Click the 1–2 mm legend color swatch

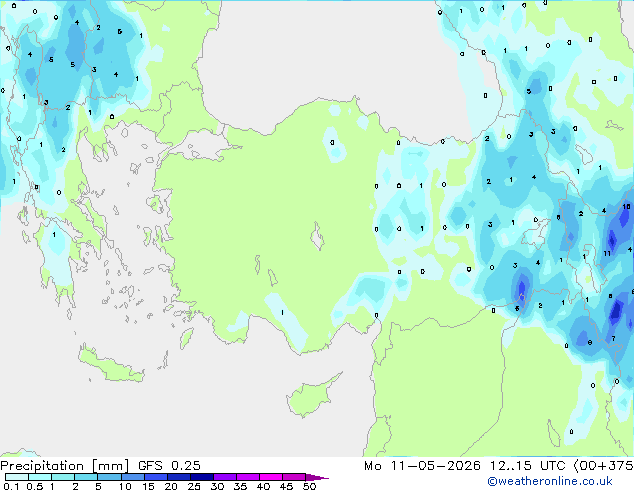(63, 477)
